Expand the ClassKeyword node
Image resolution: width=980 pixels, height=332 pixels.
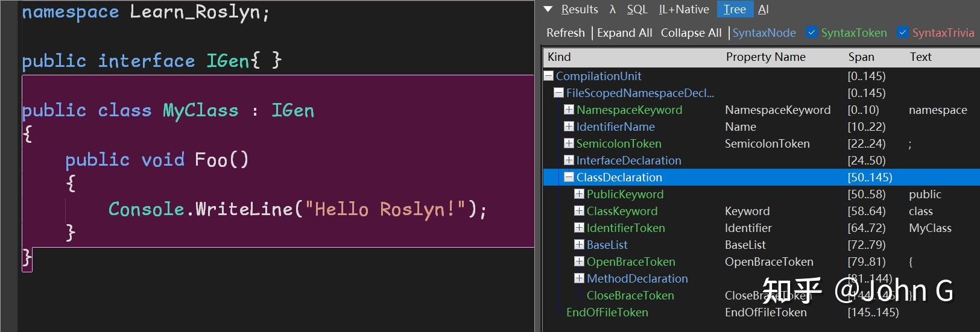point(579,211)
